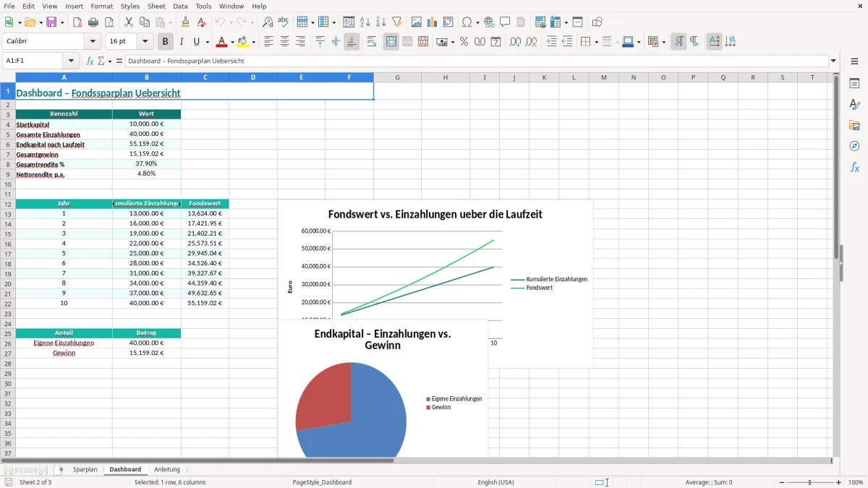The image size is (868, 488).
Task: Click the Copy icon
Action: click(145, 22)
